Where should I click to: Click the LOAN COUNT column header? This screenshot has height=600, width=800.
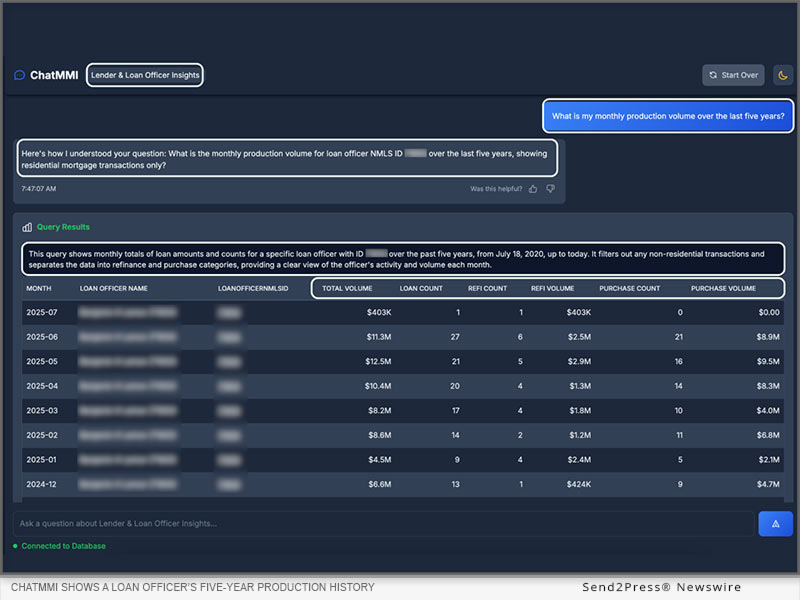click(x=421, y=288)
